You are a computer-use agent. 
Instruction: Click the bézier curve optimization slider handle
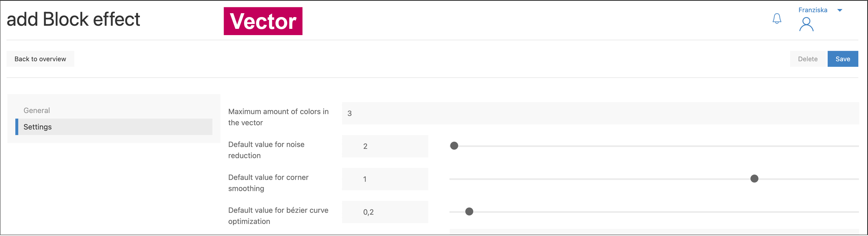pyautogui.click(x=469, y=212)
